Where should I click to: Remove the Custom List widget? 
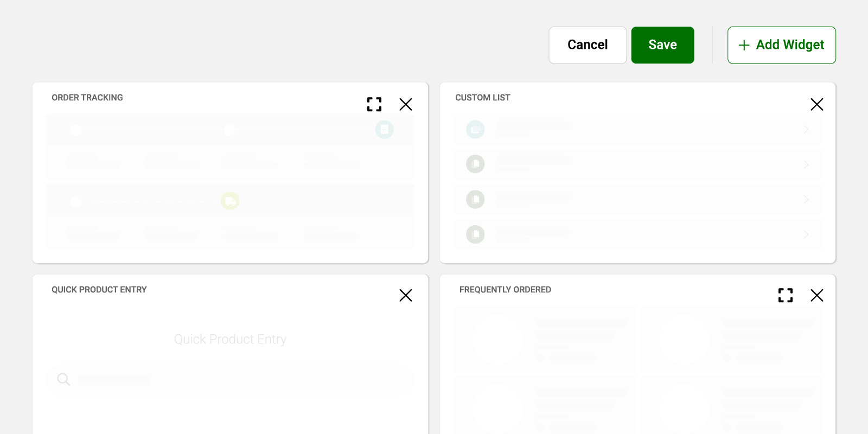click(x=817, y=104)
